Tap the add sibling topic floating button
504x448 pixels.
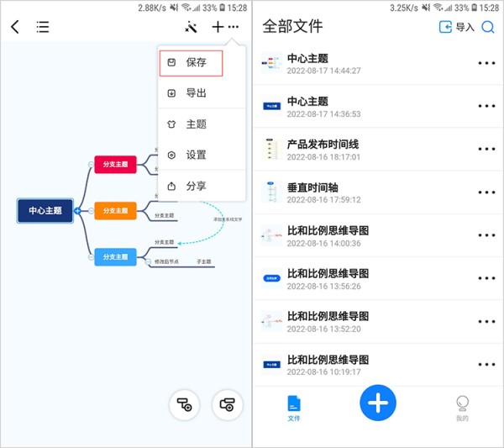[x=228, y=404]
